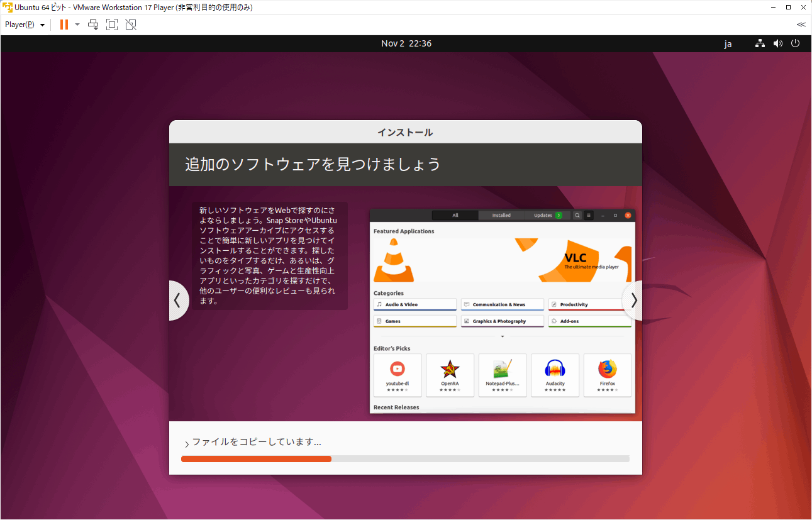Open the Productivity category
The height and width of the screenshot is (520, 812).
[x=590, y=305]
